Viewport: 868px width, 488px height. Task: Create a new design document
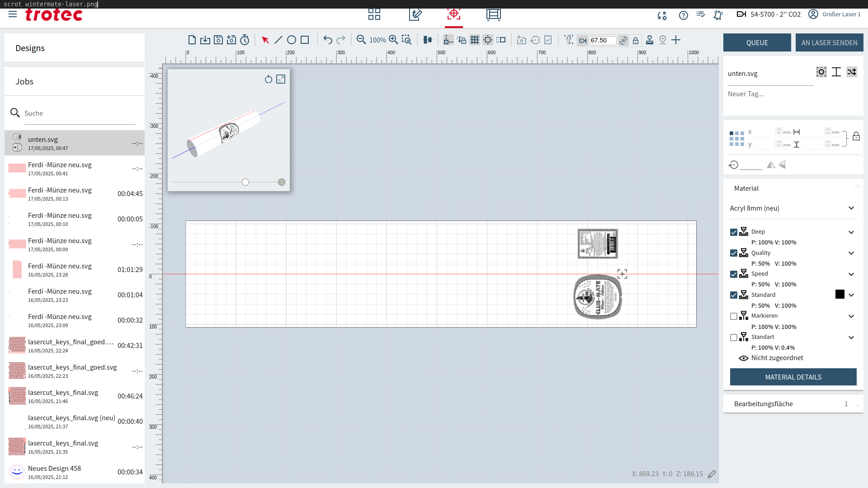[x=192, y=40]
